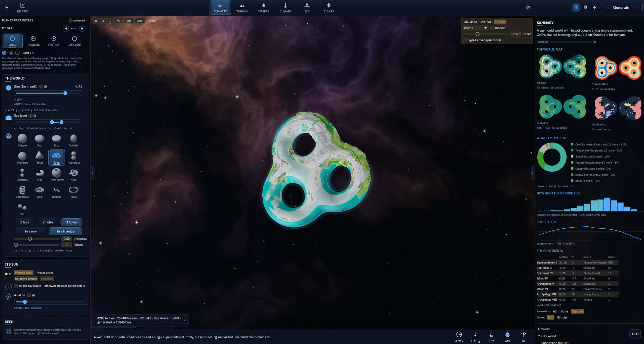Click the Generate button
The height and width of the screenshot is (344, 644).
point(621,7)
